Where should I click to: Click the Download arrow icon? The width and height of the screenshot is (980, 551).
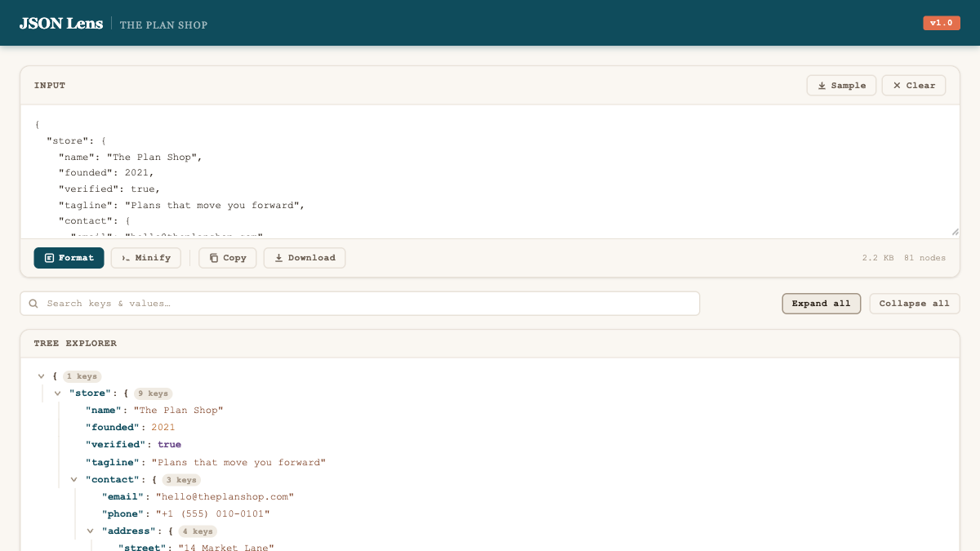click(278, 258)
